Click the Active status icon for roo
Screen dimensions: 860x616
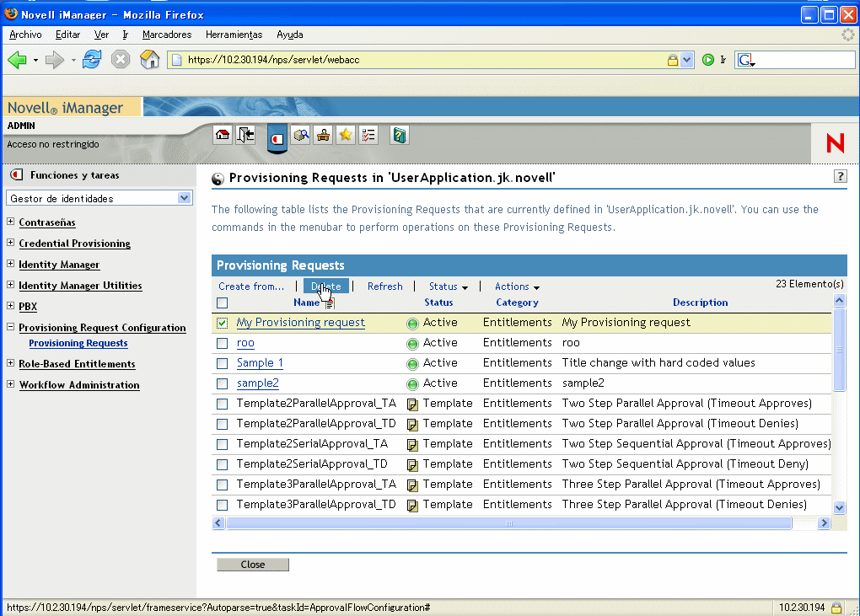(412, 344)
